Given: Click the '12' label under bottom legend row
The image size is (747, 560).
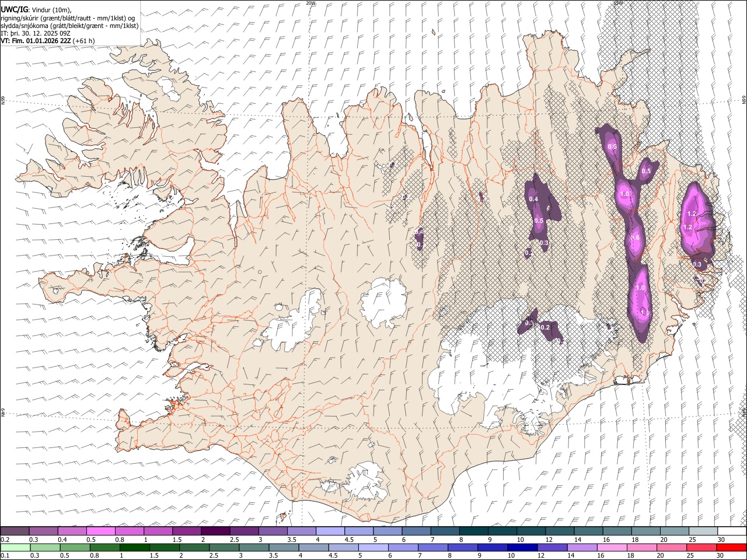Looking at the screenshot, I should coord(541,556).
